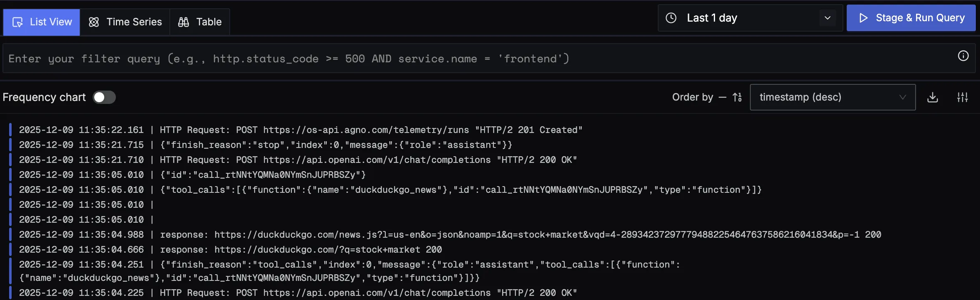Click the download logs icon

coord(933,97)
